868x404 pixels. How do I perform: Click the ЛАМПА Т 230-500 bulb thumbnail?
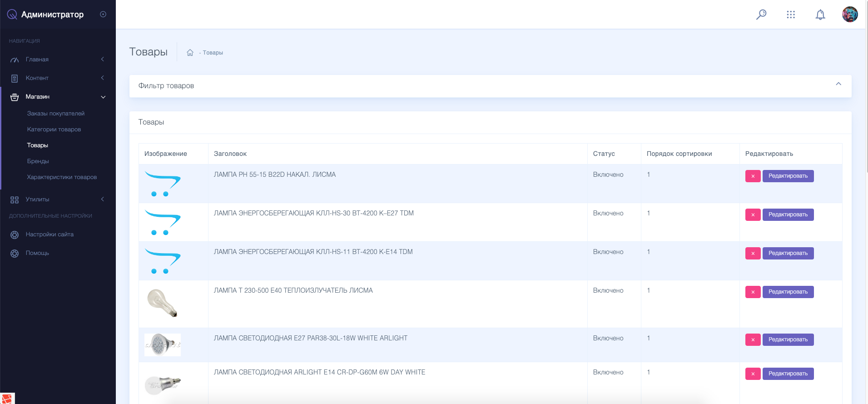[x=162, y=303]
